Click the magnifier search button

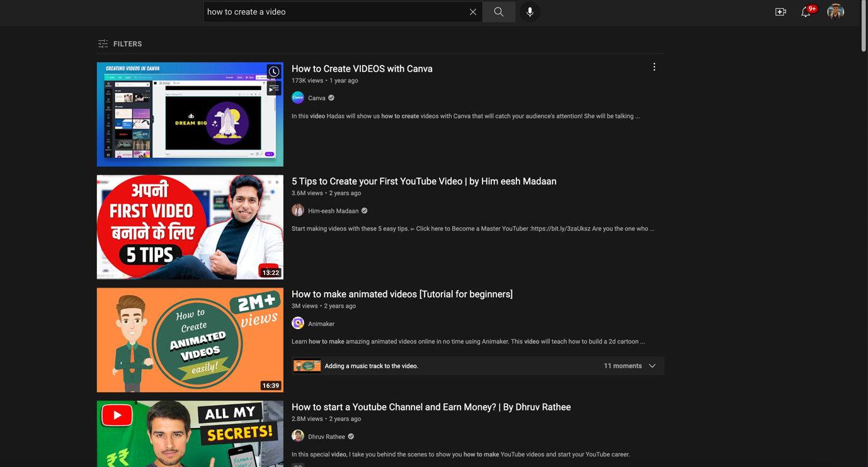click(x=499, y=12)
